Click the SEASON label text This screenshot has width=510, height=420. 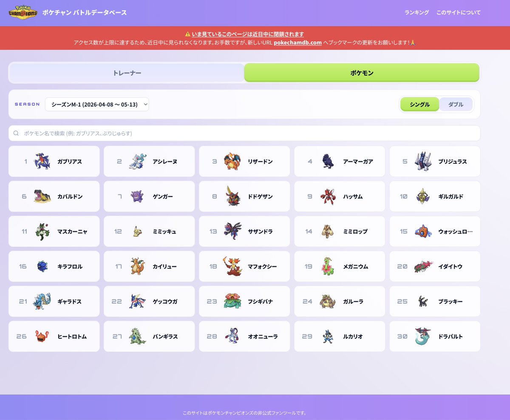pyautogui.click(x=27, y=104)
